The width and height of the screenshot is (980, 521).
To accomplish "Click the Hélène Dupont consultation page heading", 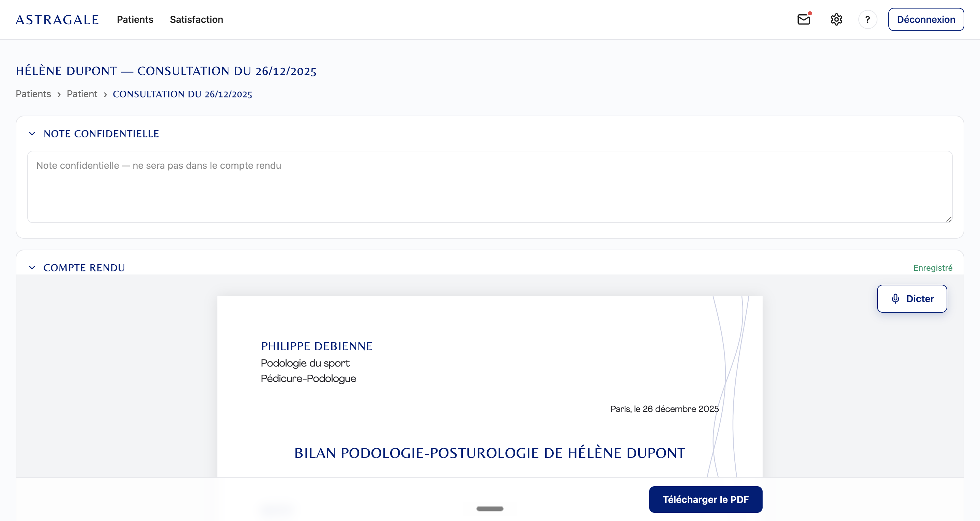I will [x=166, y=71].
